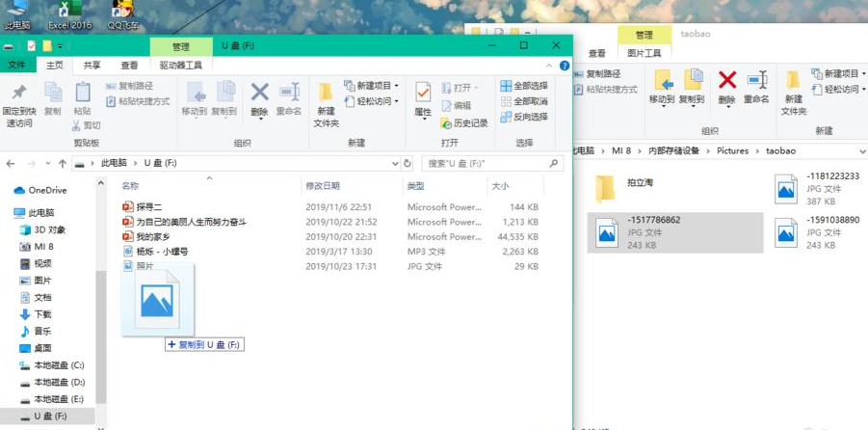
Task: Switch to the 图片工具 tab in taobao window
Action: pos(644,54)
